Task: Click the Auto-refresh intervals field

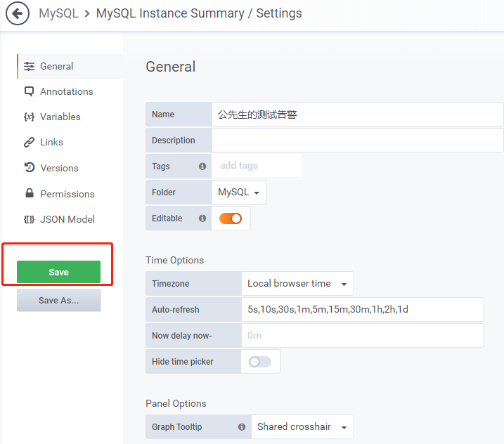Action: tap(363, 309)
